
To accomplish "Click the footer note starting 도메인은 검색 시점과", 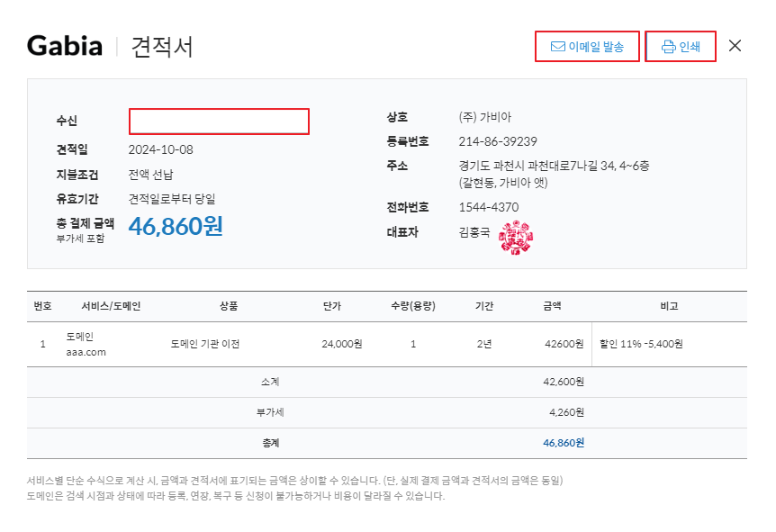I will pos(236,496).
